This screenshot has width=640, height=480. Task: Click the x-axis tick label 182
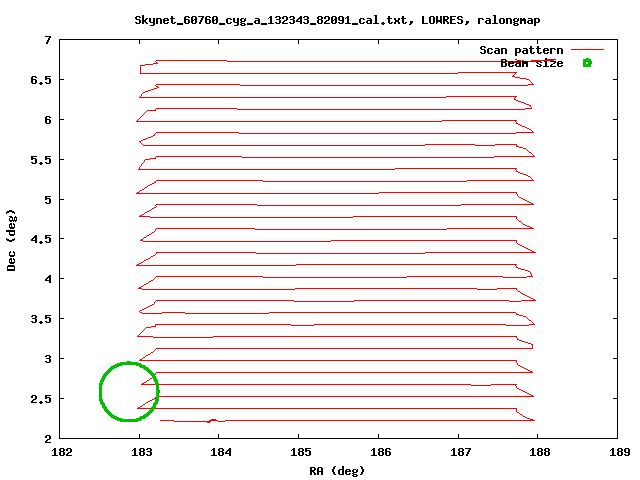click(62, 452)
